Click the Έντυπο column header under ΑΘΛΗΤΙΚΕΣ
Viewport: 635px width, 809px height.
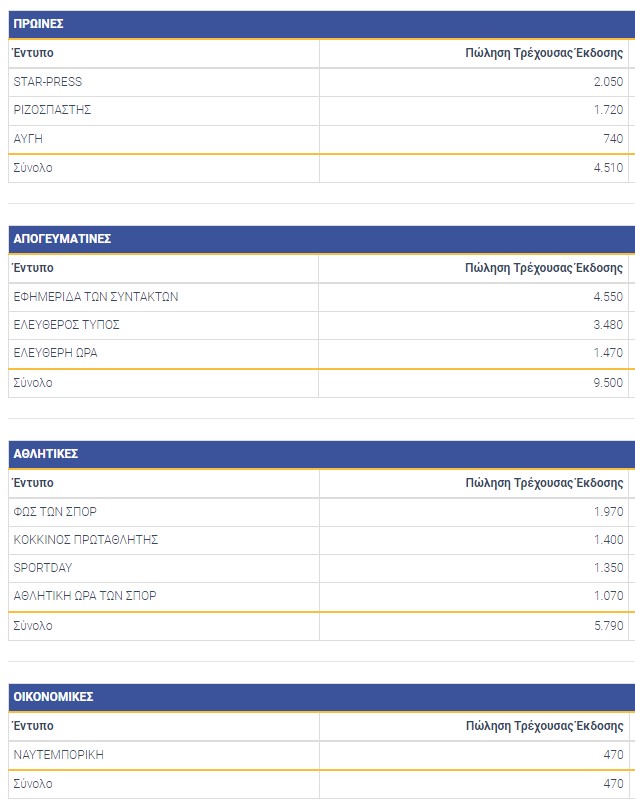[34, 483]
